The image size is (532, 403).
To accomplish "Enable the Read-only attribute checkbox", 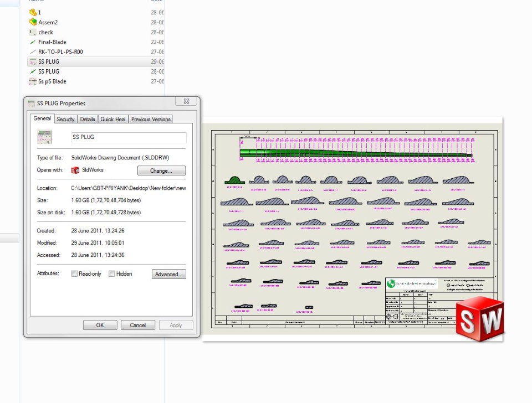I will click(x=74, y=273).
